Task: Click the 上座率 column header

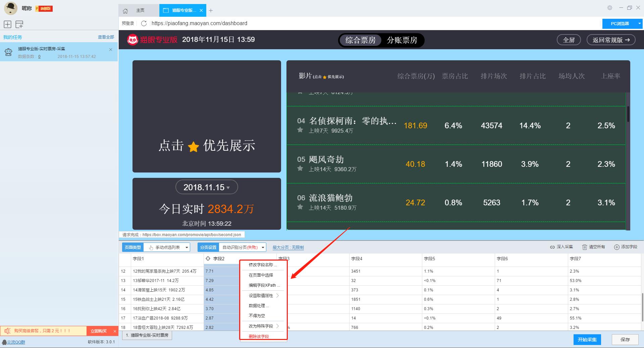Action: (610, 76)
